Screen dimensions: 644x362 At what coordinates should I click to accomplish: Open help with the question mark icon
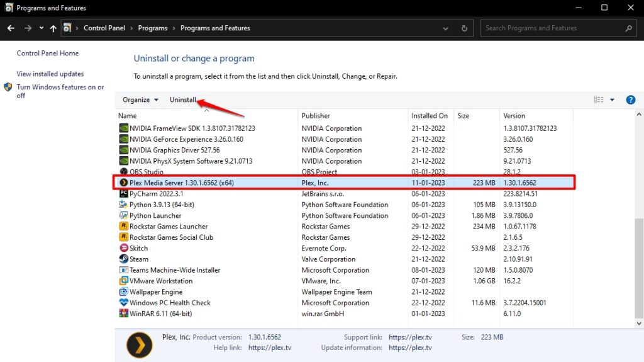pyautogui.click(x=631, y=100)
